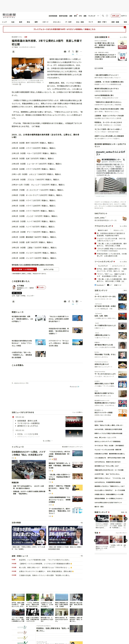The height and width of the screenshot is (644, 129).
Task: Share article on Facebook at top
Action: pyautogui.click(x=69, y=52)
